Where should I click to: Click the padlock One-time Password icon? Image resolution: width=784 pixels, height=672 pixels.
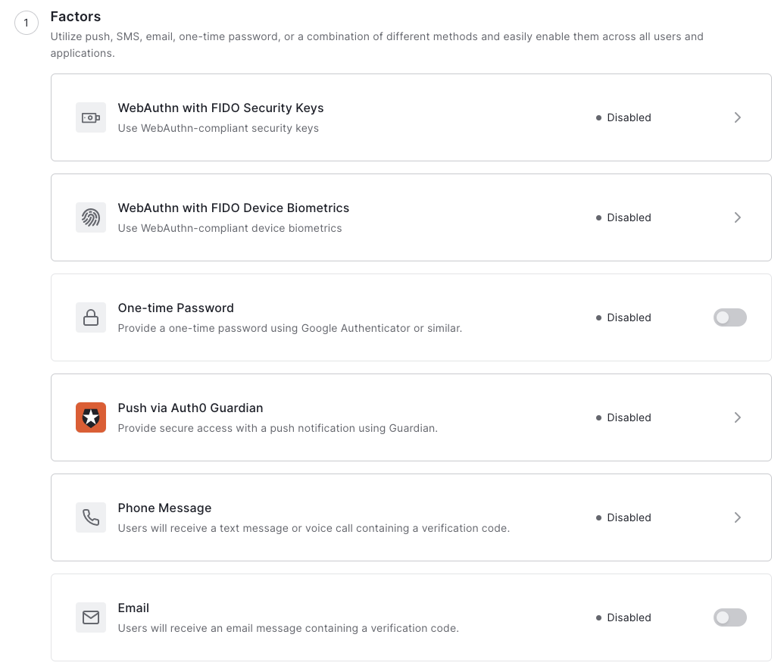click(91, 317)
